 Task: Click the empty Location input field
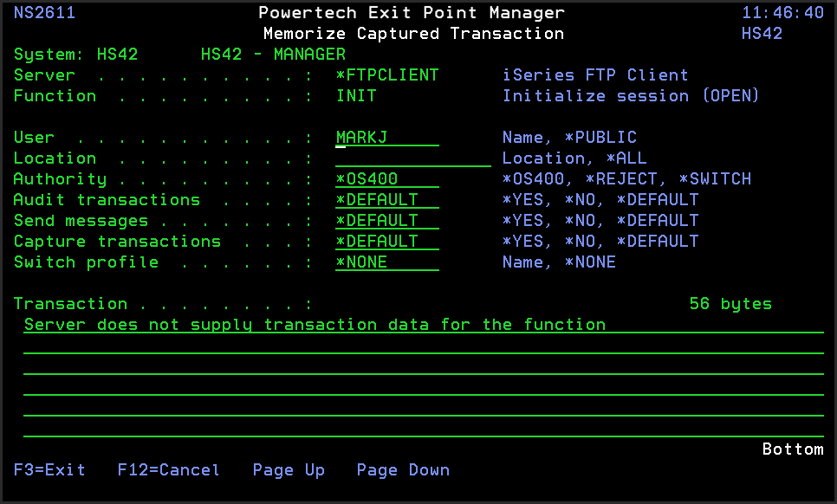pyautogui.click(x=412, y=158)
